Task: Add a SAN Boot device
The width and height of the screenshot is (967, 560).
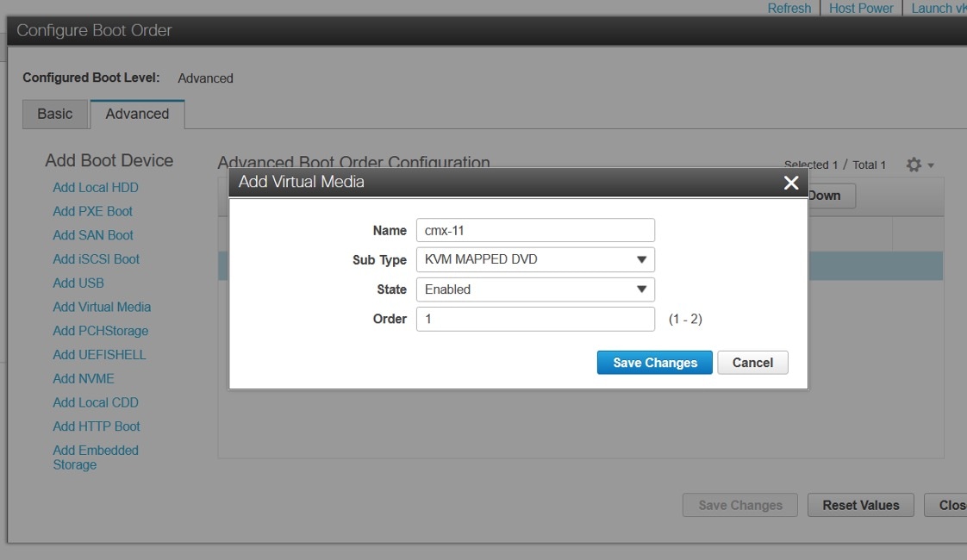Action: tap(93, 234)
